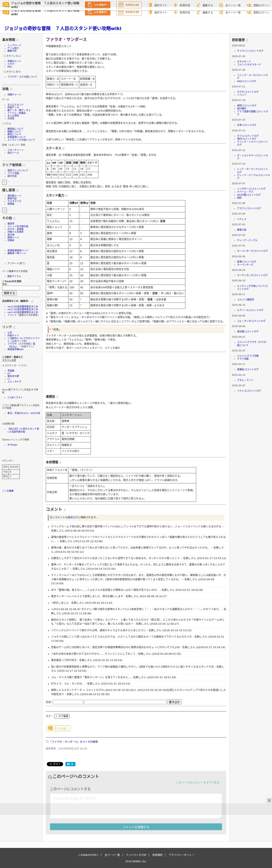Open プライバシーポリシー footer link
Viewport: 272px width, 868px height.
pos(181,855)
